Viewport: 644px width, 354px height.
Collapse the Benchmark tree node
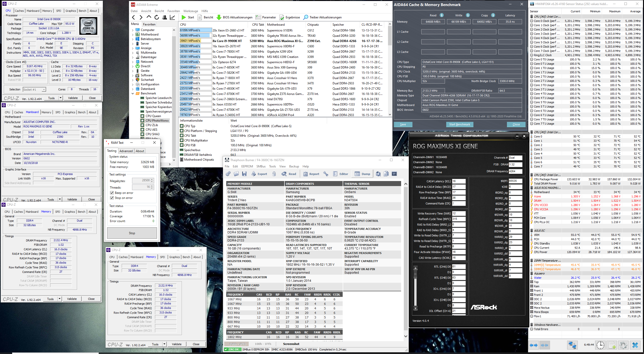coord(133,93)
